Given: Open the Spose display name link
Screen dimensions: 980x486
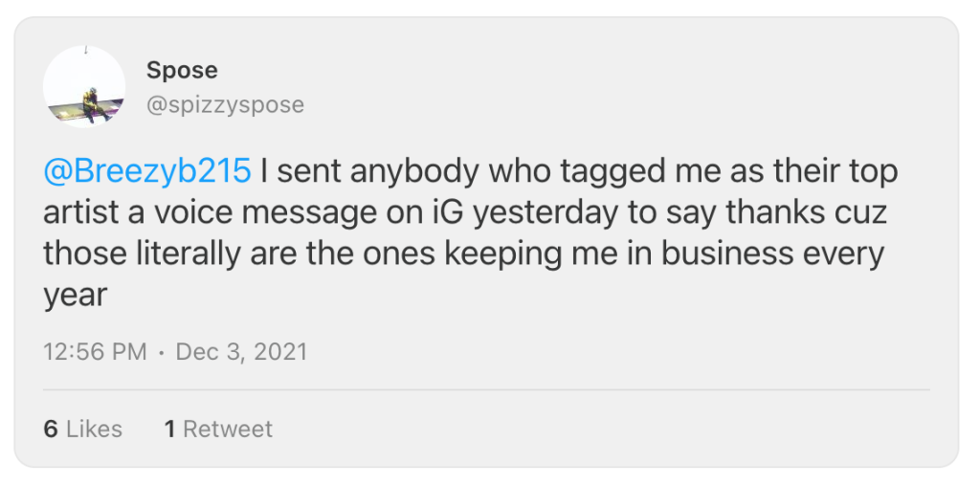Looking at the screenshot, I should pyautogui.click(x=182, y=70).
